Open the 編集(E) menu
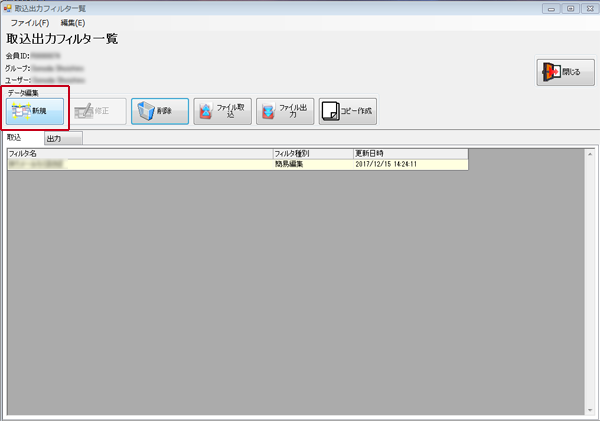Image resolution: width=600 pixels, height=421 pixels. tap(73, 22)
